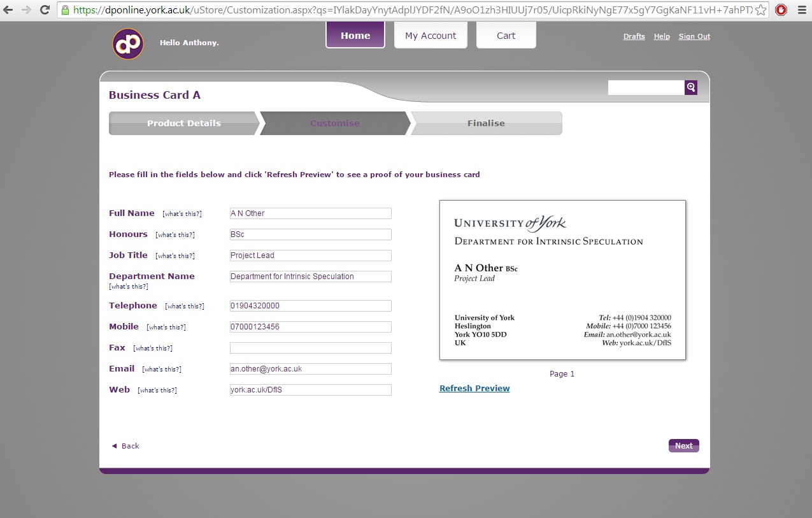The image size is (812, 518).
Task: Click the browser back arrow
Action: click(8, 10)
